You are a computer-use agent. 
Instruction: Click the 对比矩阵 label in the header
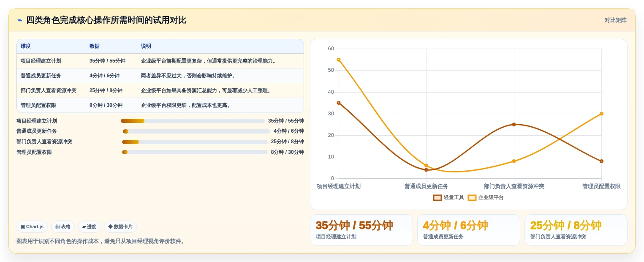[615, 20]
